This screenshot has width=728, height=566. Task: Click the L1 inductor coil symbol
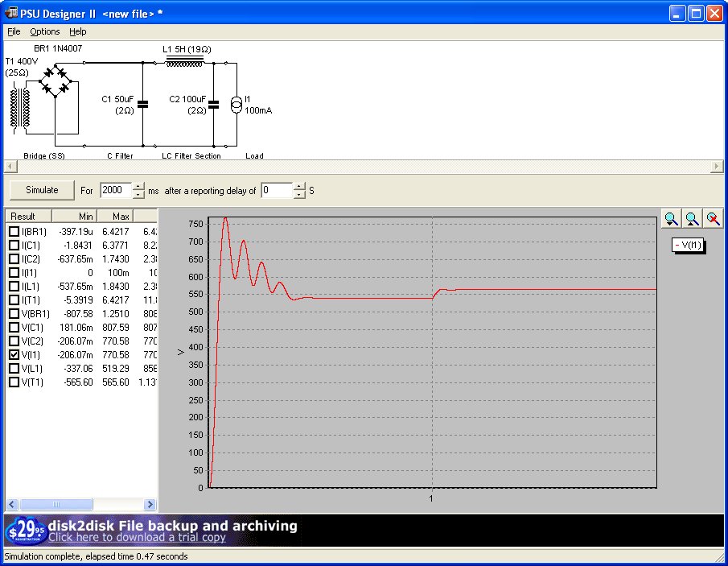point(184,63)
